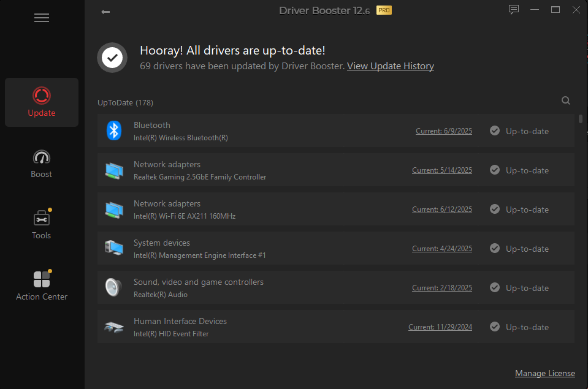Click the driver list scrollbar thumb
This screenshot has width=588, height=389.
580,119
